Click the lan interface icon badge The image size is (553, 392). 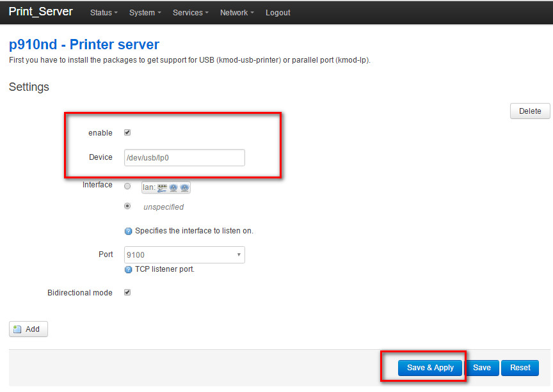[166, 187]
